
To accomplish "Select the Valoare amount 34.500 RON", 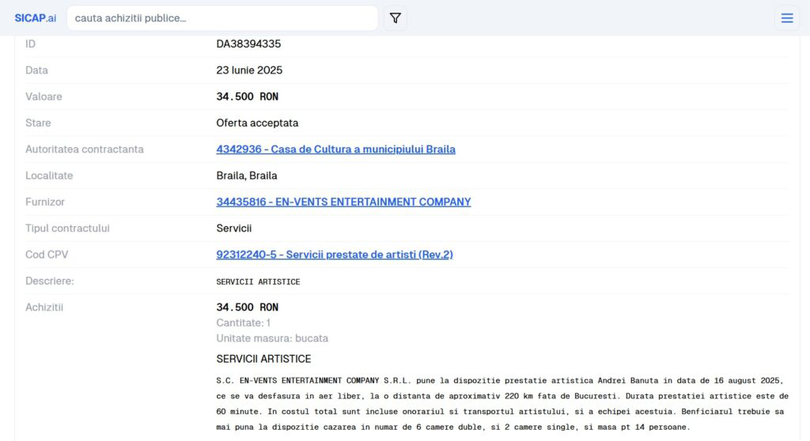I will click(x=247, y=97).
